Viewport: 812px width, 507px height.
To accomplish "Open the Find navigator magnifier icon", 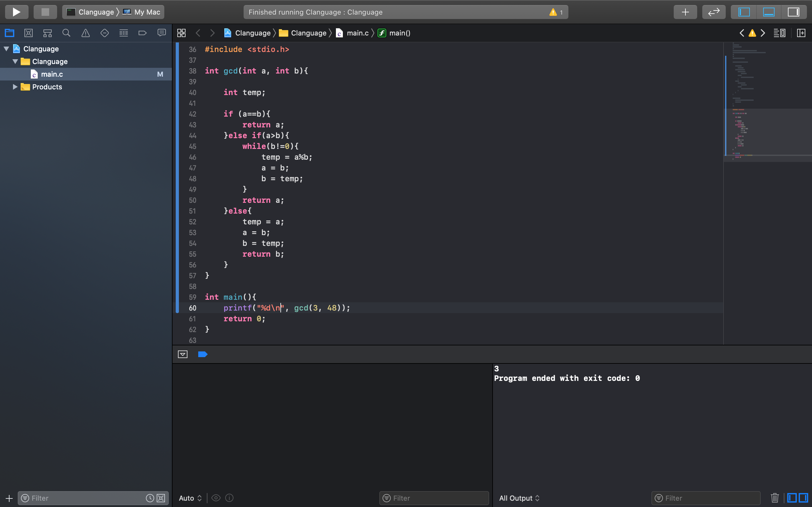I will [66, 33].
